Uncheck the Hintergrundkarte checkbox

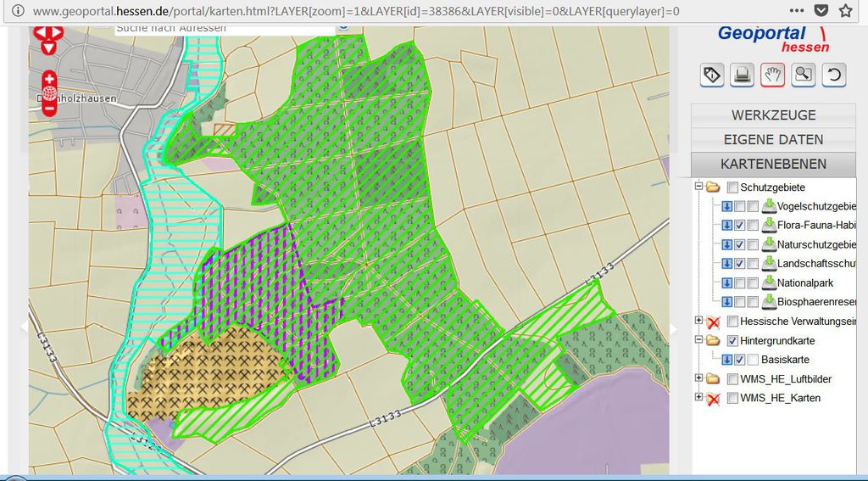733,340
